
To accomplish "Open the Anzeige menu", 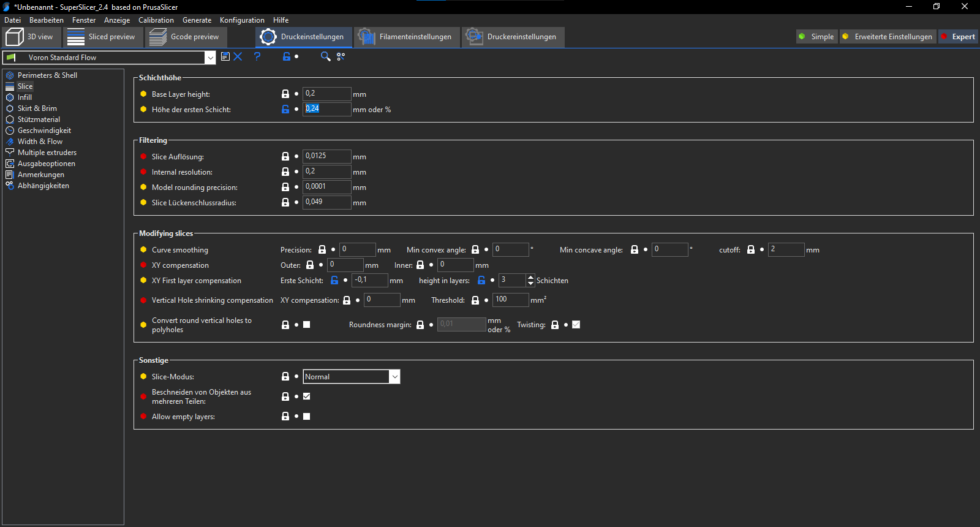I will tap(117, 20).
